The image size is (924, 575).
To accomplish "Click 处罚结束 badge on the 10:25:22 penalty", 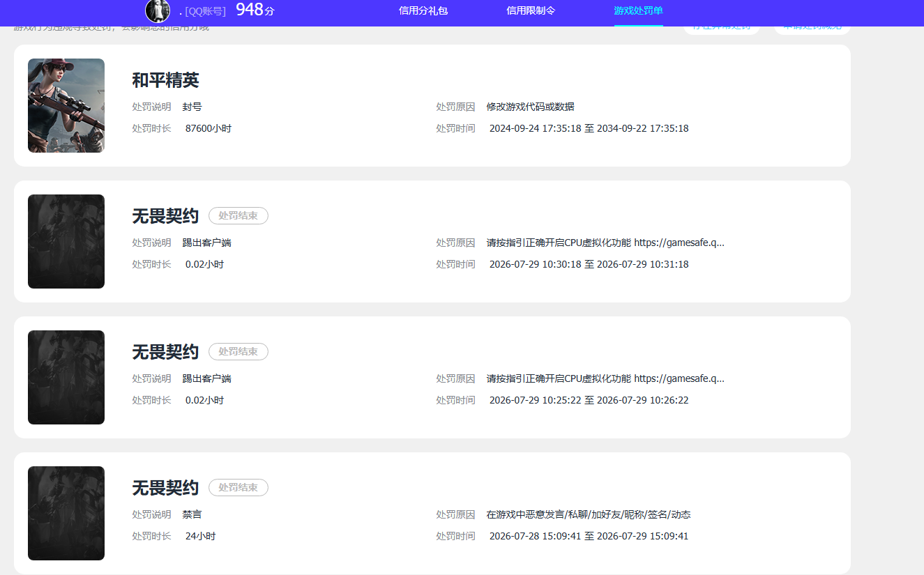I will pyautogui.click(x=238, y=352).
